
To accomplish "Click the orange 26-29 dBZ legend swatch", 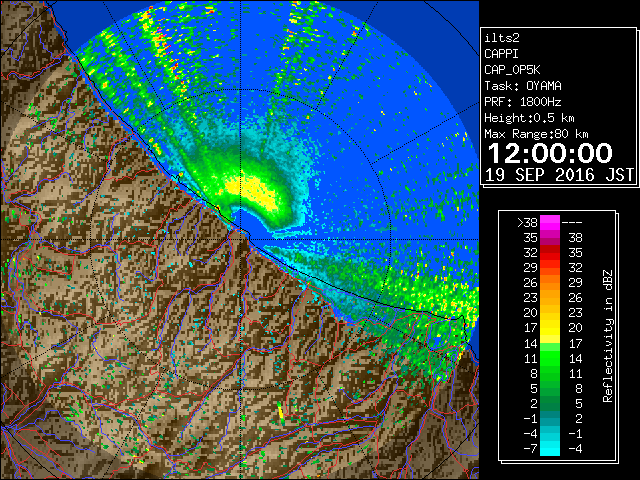I will click(x=550, y=283).
